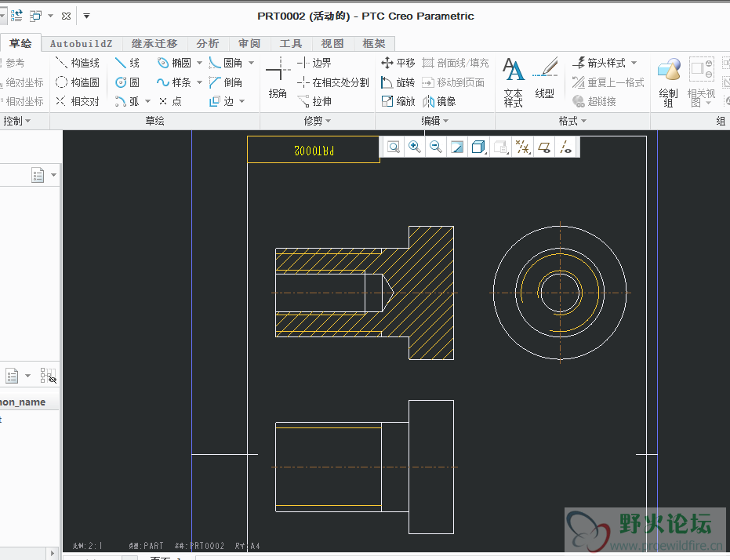Click the repaint icon in graphics toolbar
Image resolution: width=730 pixels, height=560 pixels.
pyautogui.click(x=457, y=147)
